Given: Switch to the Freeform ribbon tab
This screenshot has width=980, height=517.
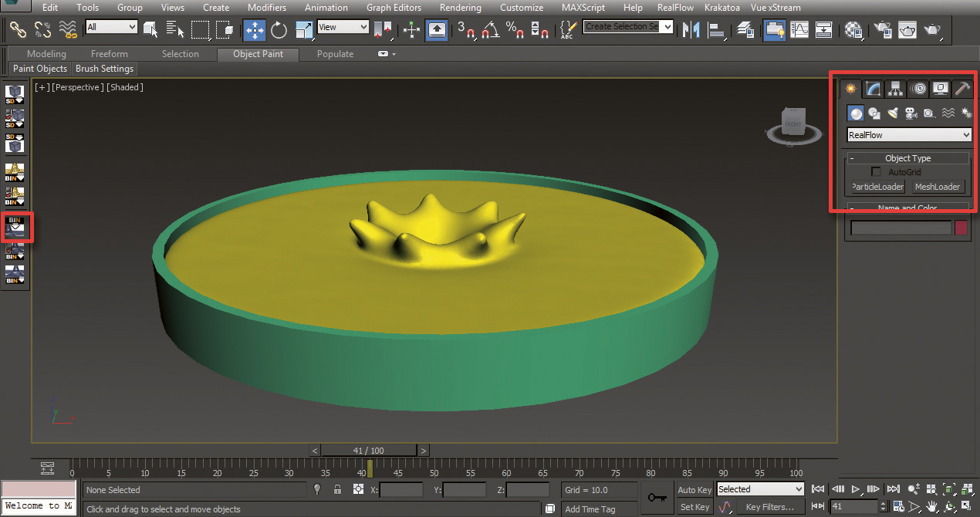Looking at the screenshot, I should tap(109, 54).
